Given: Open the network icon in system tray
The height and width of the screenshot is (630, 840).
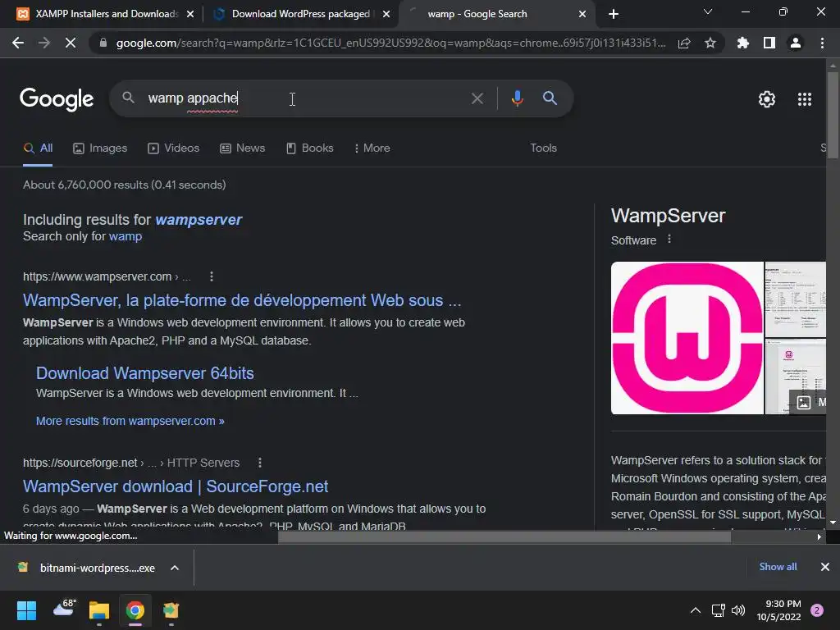Looking at the screenshot, I should [718, 610].
